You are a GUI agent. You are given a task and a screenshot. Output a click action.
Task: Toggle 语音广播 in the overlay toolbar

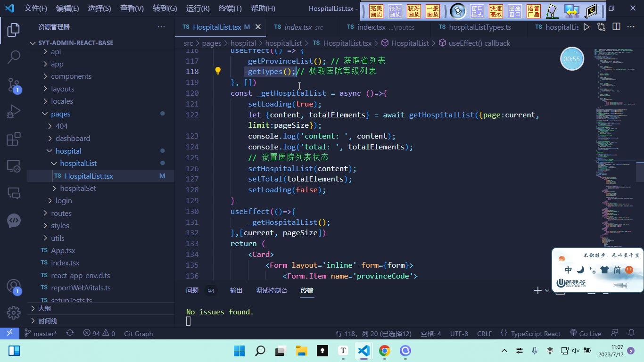click(534, 11)
